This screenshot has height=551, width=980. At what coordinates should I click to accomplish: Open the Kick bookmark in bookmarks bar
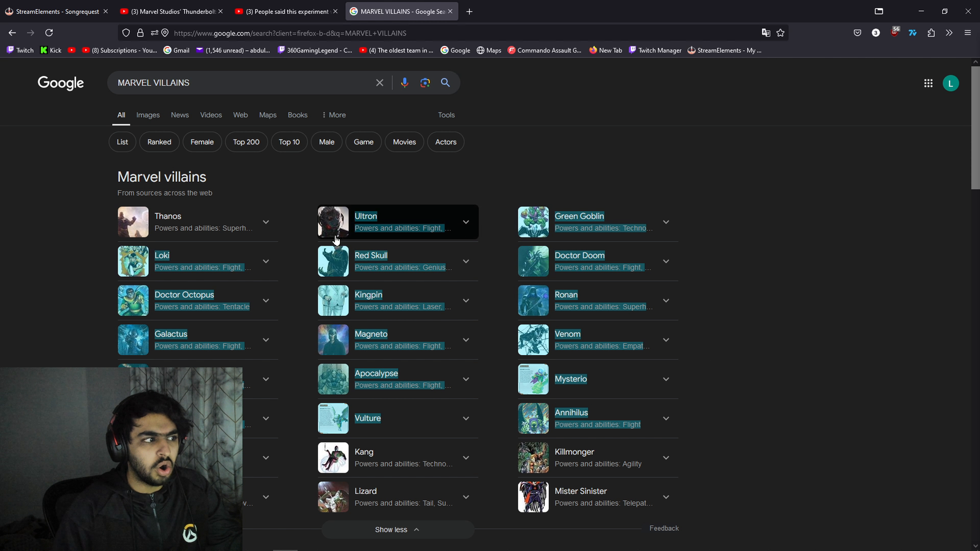click(51, 50)
